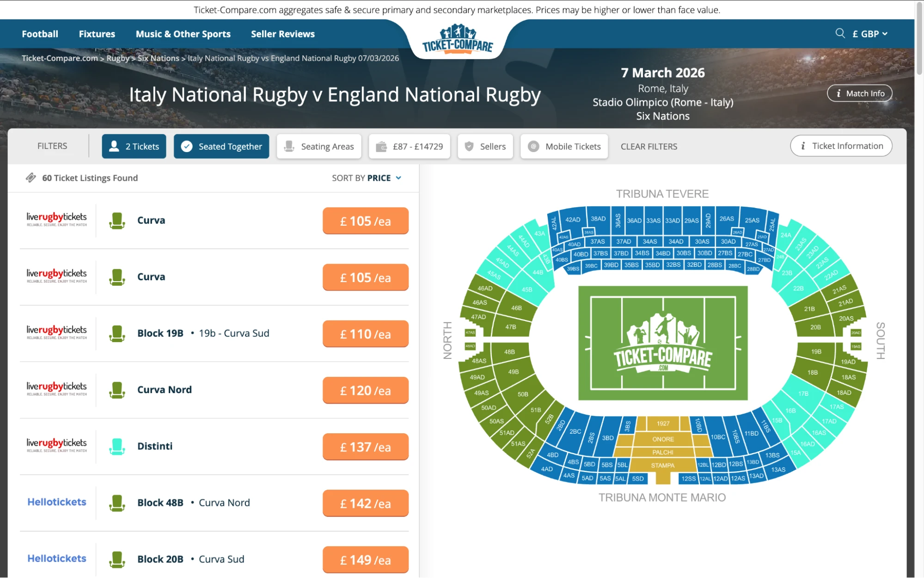The width and height of the screenshot is (924, 578).
Task: Expand the Seating Areas filter
Action: 319,146
